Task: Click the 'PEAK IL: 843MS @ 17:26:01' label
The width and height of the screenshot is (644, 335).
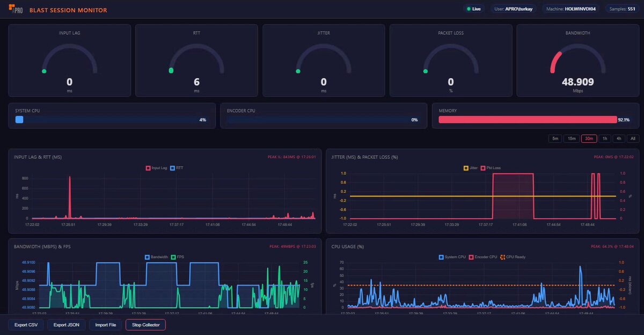Action: 291,157
